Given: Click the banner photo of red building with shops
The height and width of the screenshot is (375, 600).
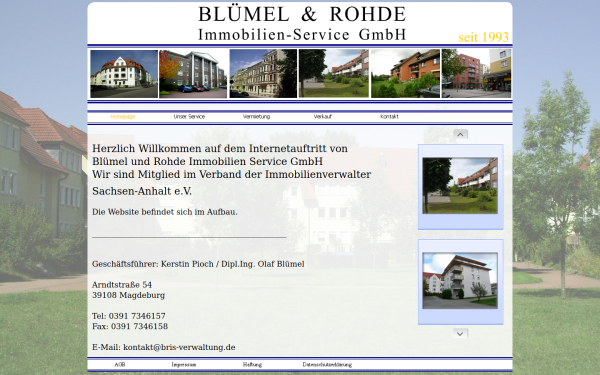Looking at the screenshot, I should pyautogui.click(x=476, y=73).
